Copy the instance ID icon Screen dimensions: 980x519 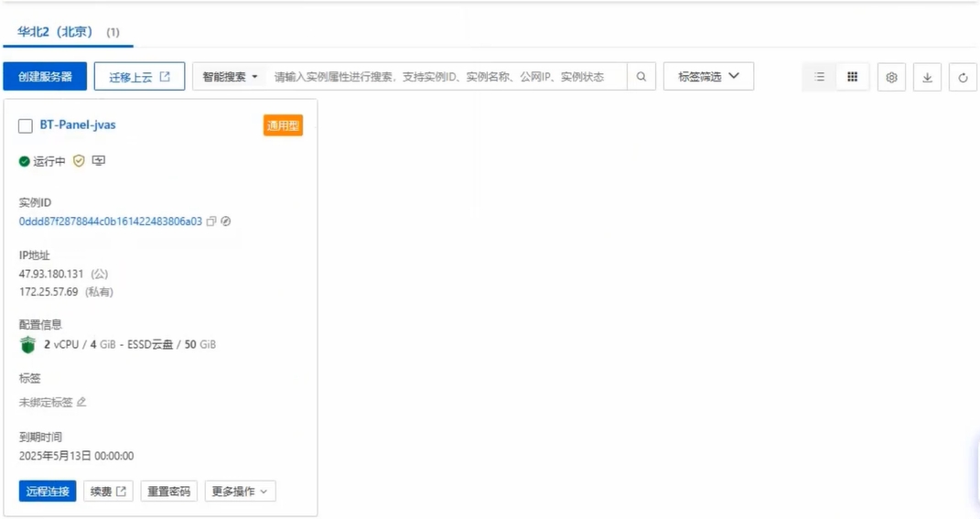click(211, 222)
